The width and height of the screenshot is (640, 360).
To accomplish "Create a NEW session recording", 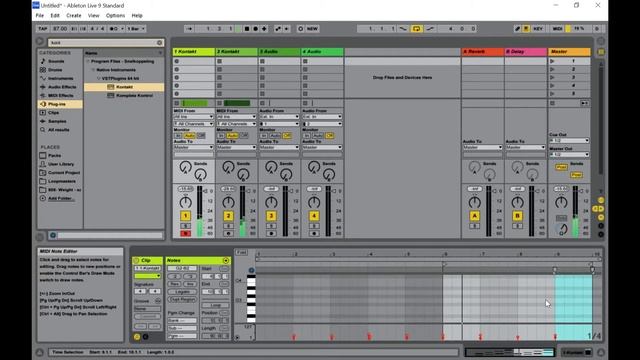I will (x=312, y=29).
